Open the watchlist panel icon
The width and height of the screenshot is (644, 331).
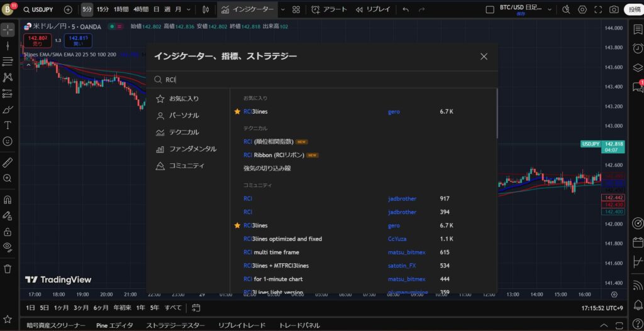pos(638,30)
